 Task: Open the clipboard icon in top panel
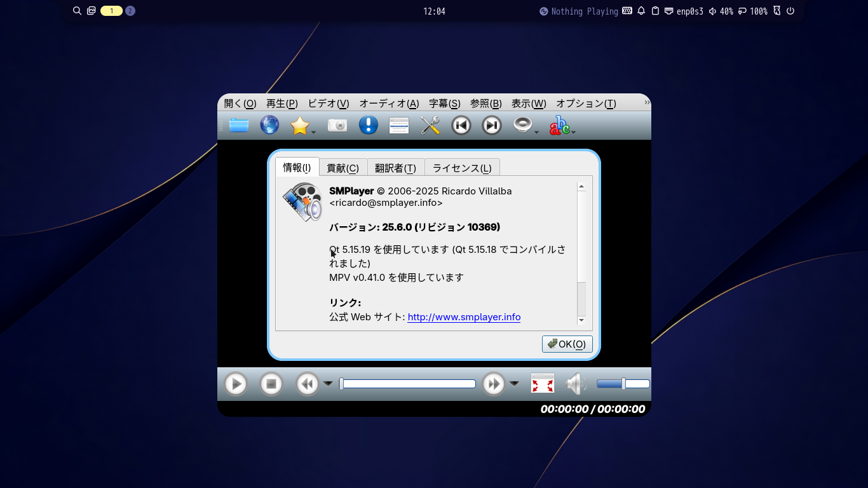coord(655,11)
